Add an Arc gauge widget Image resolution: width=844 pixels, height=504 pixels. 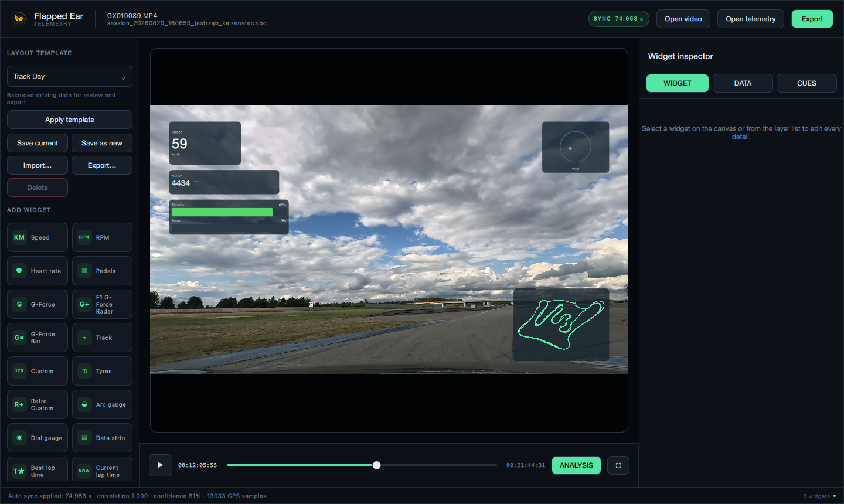coord(102,404)
